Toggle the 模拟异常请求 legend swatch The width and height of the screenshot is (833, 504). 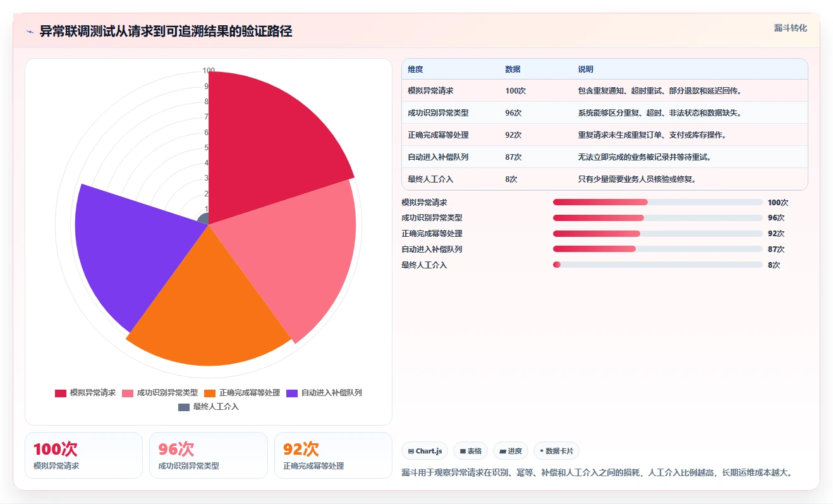[61, 393]
